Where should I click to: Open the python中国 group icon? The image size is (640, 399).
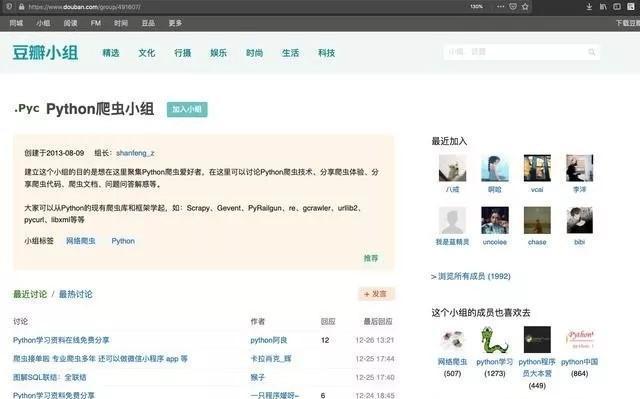(580, 339)
